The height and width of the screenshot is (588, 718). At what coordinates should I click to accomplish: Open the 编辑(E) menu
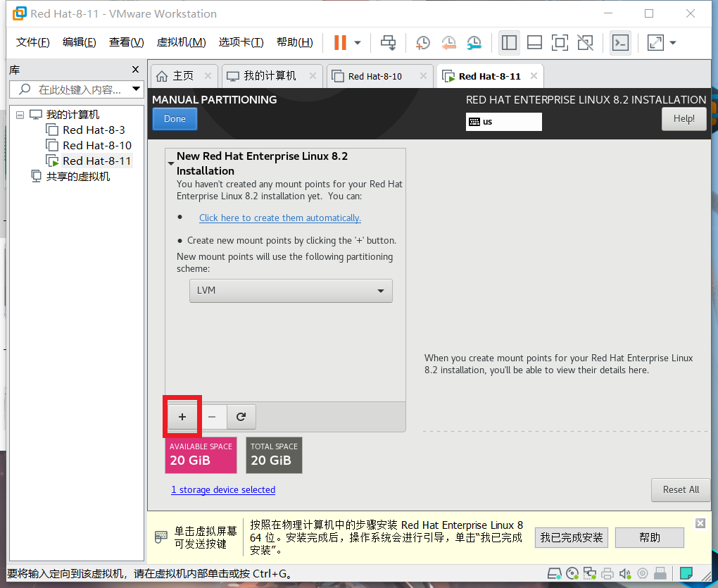pyautogui.click(x=80, y=42)
